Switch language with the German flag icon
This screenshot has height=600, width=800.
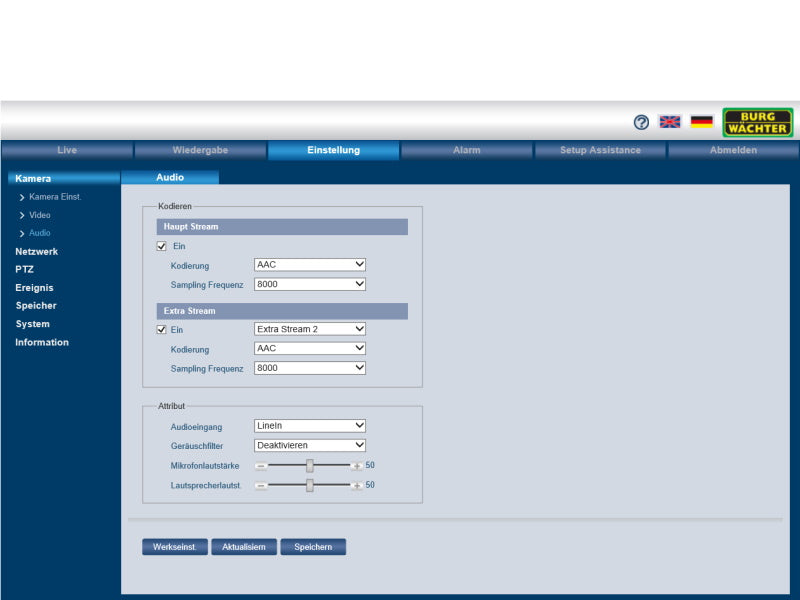(x=701, y=122)
